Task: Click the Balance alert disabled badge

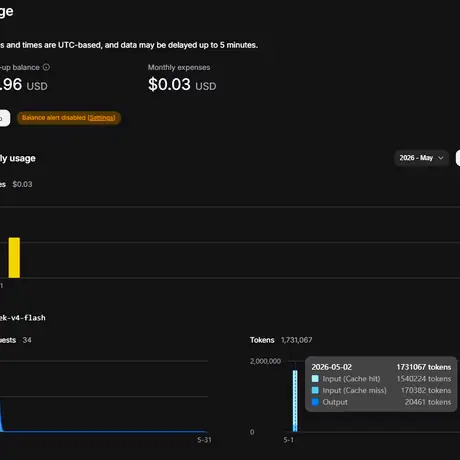Action: click(x=69, y=118)
